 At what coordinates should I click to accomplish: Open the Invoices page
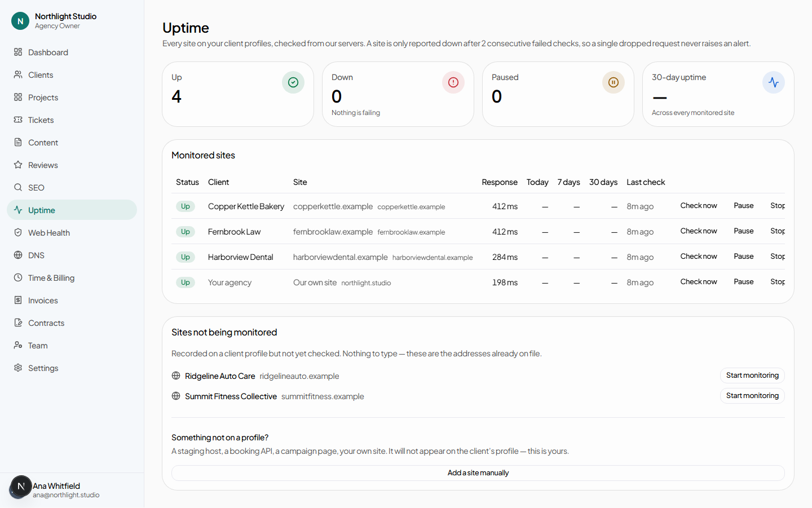pyautogui.click(x=72, y=300)
